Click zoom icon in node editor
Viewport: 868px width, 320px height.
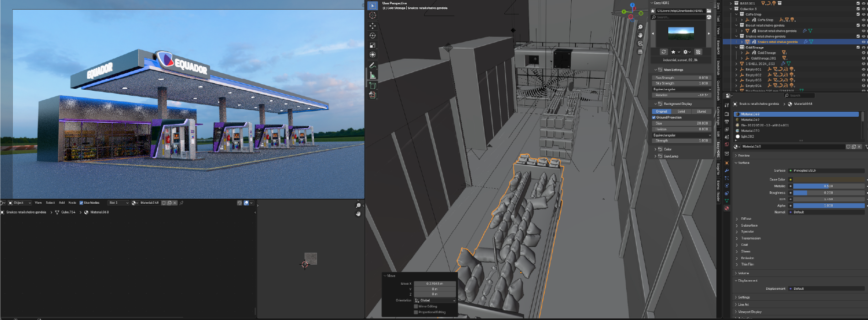point(358,206)
